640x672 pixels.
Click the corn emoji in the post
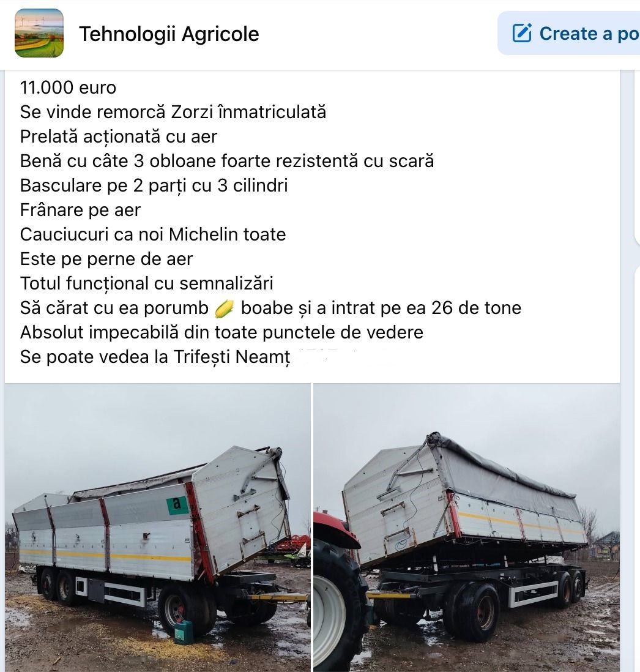224,308
